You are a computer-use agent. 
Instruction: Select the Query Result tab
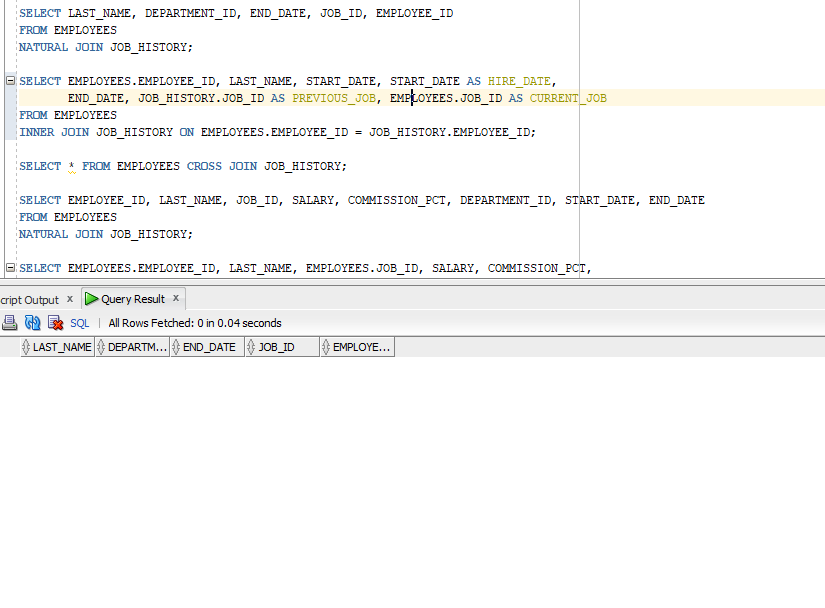tap(133, 298)
